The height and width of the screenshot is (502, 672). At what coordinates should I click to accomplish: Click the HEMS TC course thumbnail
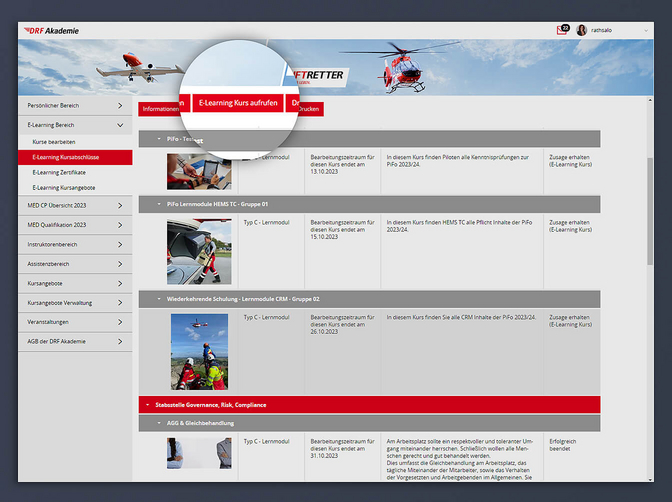(x=198, y=251)
